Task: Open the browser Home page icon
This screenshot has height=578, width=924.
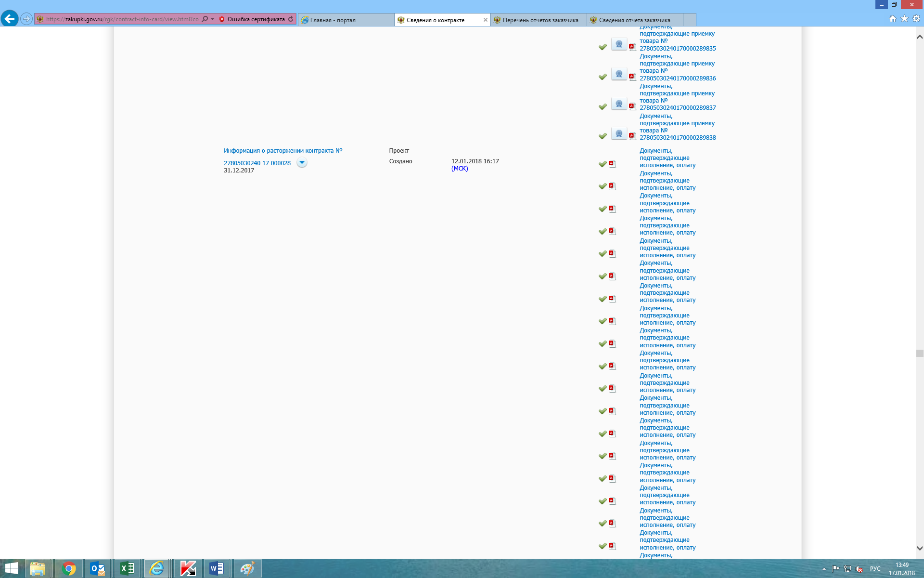Action: tap(893, 19)
